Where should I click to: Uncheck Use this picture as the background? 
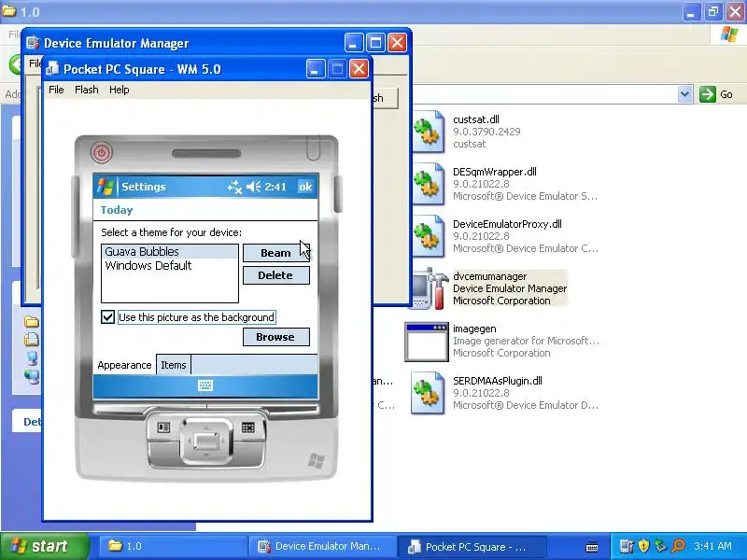(107, 317)
